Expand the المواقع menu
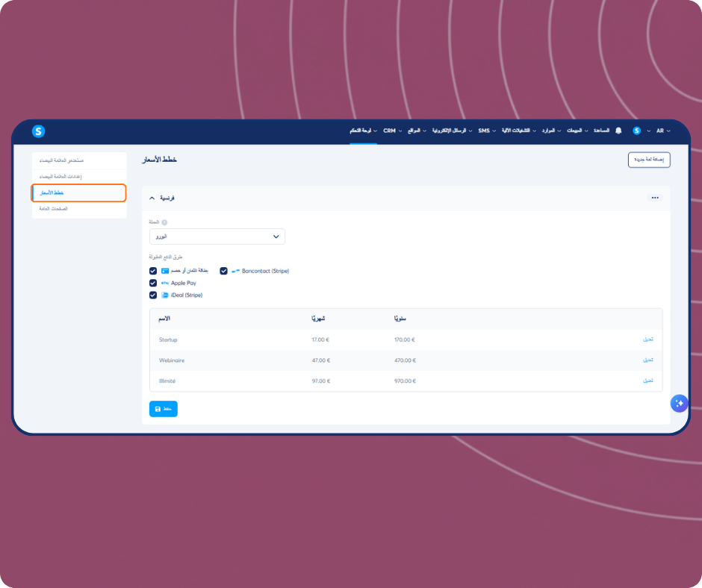Image resolution: width=702 pixels, height=588 pixels. 417,131
